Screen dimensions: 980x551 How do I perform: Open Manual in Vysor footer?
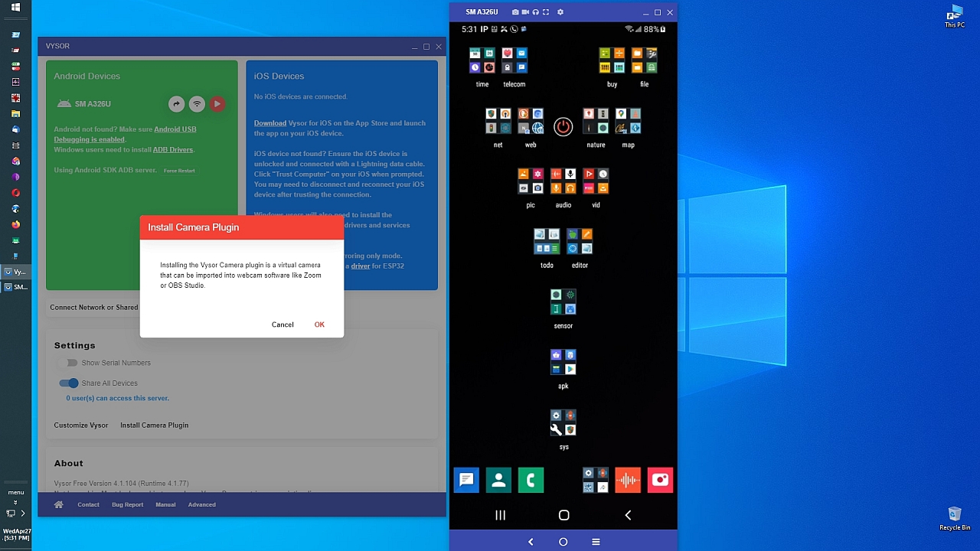tap(165, 504)
